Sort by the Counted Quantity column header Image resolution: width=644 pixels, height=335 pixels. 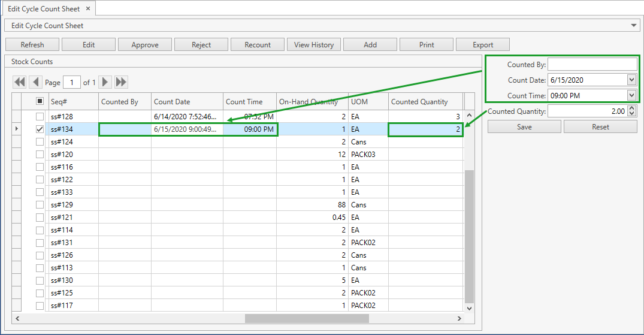click(x=419, y=102)
